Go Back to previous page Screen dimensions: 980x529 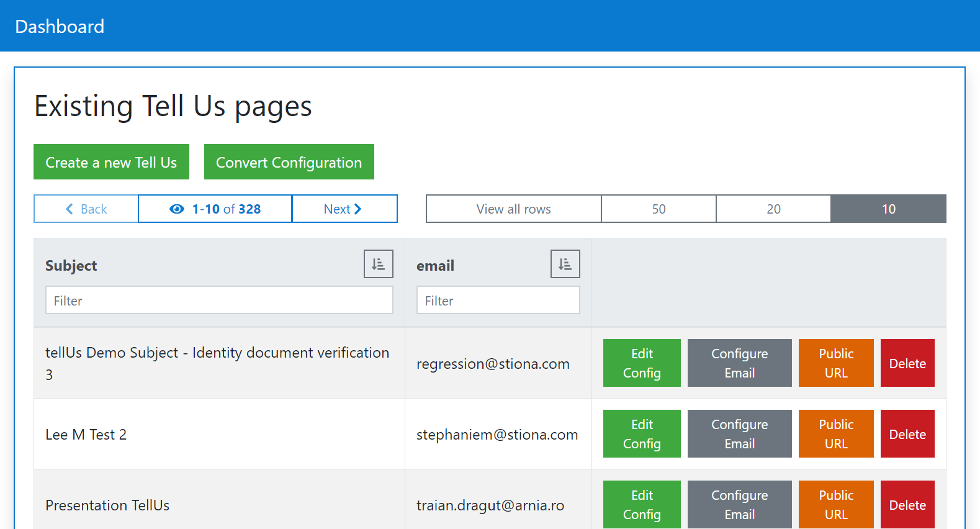86,209
